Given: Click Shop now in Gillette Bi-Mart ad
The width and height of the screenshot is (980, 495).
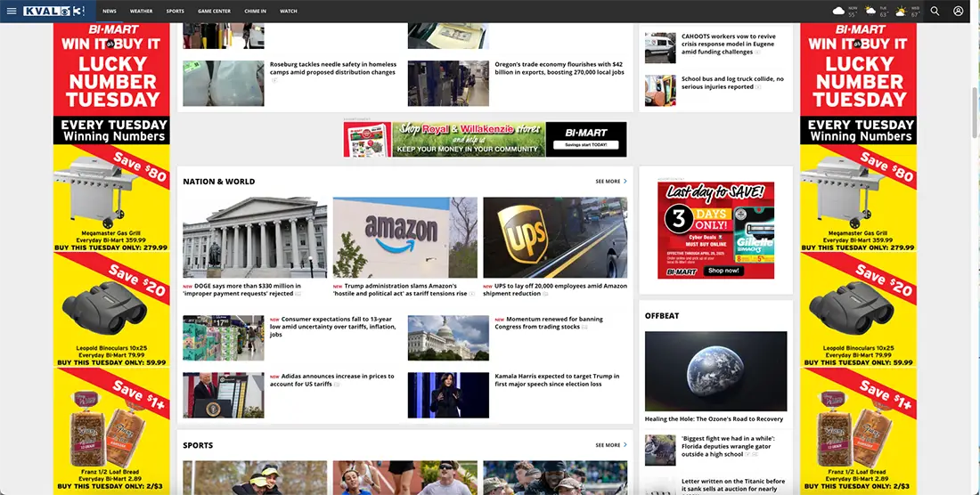Looking at the screenshot, I should [x=723, y=271].
